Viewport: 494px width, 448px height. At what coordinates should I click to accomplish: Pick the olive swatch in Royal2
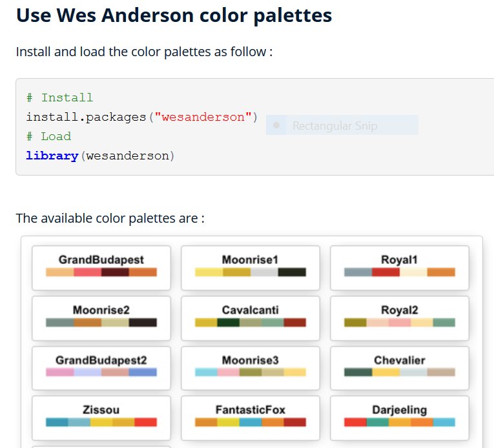coord(355,322)
